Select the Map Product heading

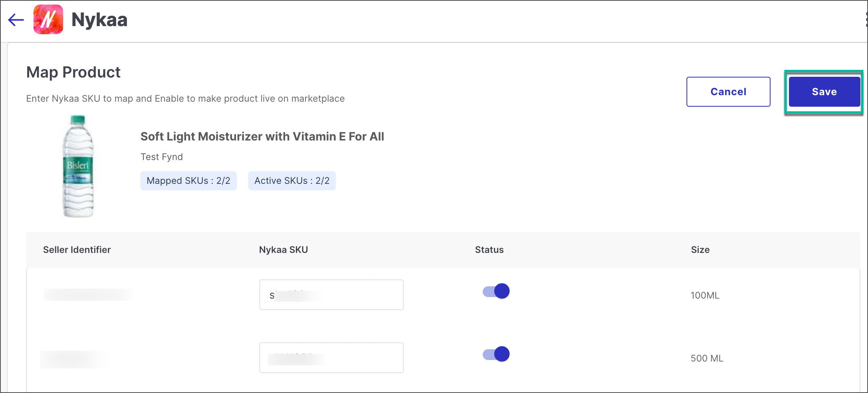click(x=73, y=72)
